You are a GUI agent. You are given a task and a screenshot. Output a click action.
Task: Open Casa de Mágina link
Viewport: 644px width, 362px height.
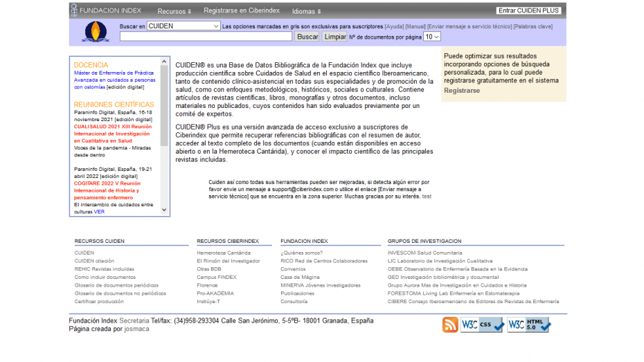(x=300, y=278)
